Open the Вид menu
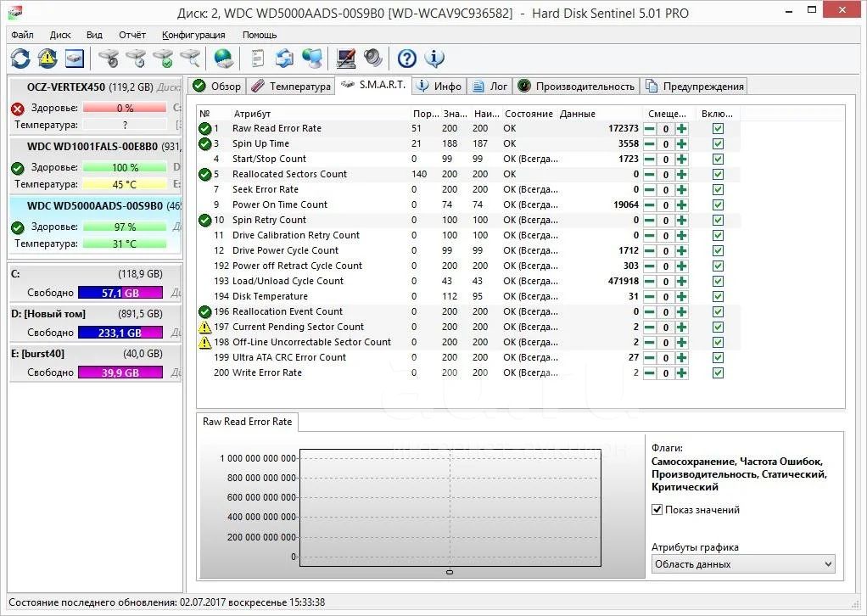867x616 pixels. (x=94, y=35)
